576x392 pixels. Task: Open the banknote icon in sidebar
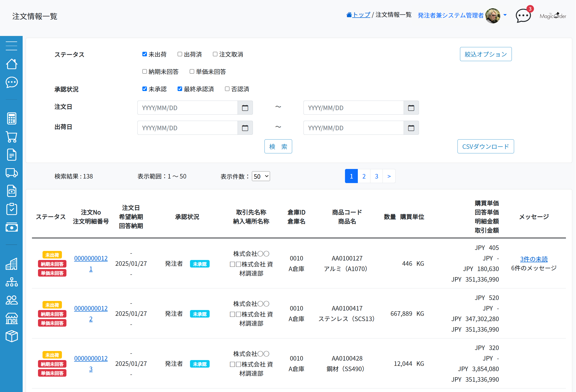click(x=12, y=227)
